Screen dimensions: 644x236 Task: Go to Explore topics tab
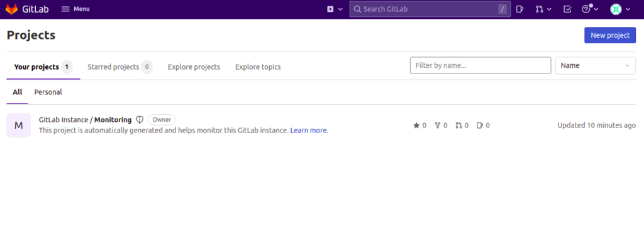point(258,67)
